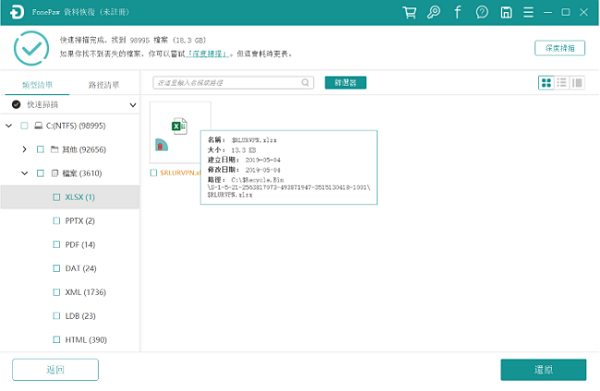Image resolution: width=600 pixels, height=391 pixels.
Task: Check the C:(NTFS) drive checkbox
Action: (x=24, y=125)
